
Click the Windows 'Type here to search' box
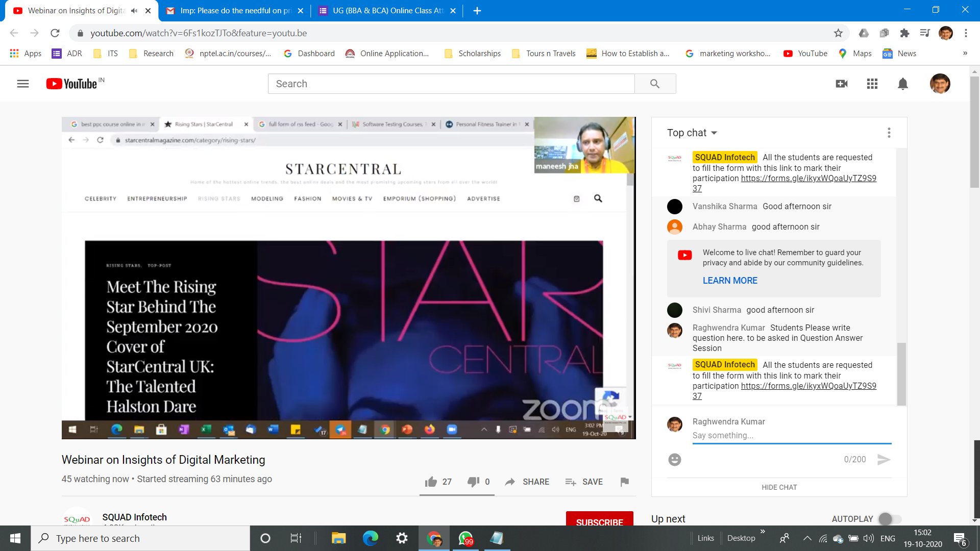(140, 538)
